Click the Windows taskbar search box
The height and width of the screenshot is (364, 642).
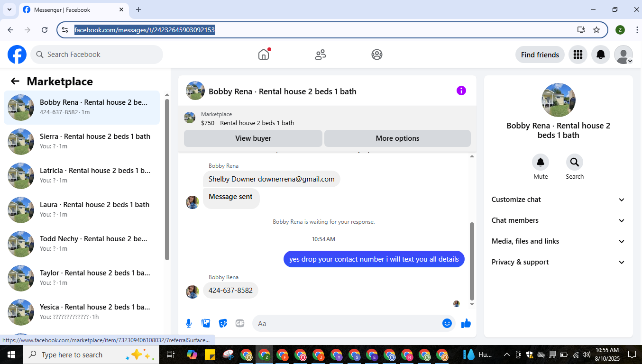(x=90, y=355)
